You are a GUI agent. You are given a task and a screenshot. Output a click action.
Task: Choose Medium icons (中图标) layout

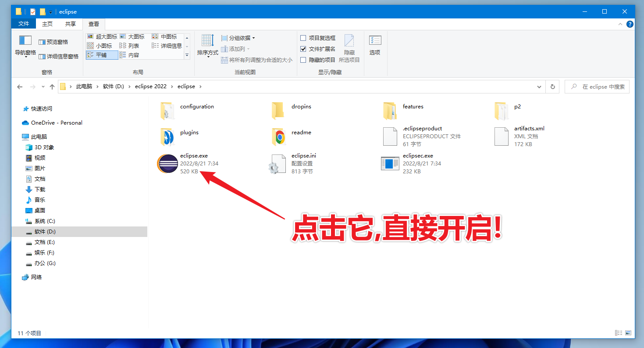[164, 37]
